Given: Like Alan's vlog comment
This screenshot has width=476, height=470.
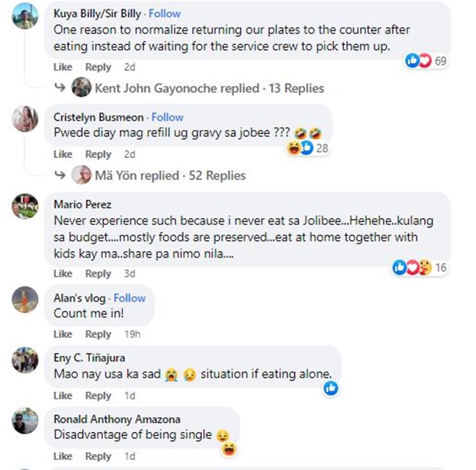Looking at the screenshot, I should (63, 334).
